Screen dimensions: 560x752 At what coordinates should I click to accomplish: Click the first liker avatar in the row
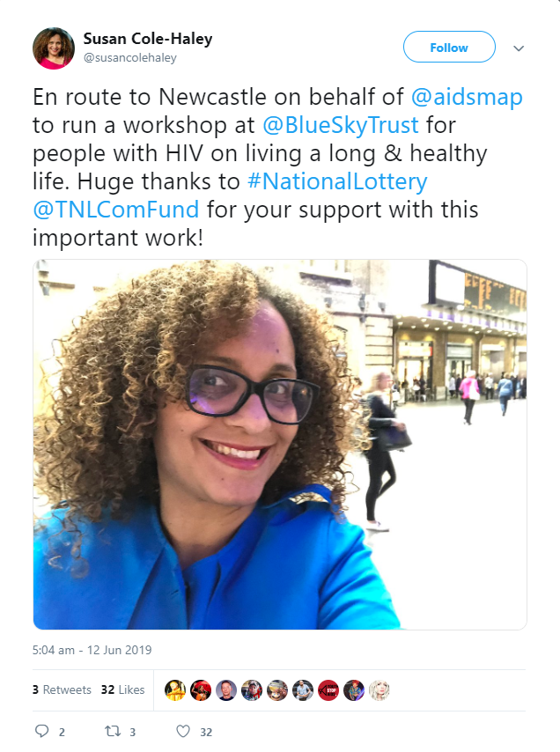[175, 690]
